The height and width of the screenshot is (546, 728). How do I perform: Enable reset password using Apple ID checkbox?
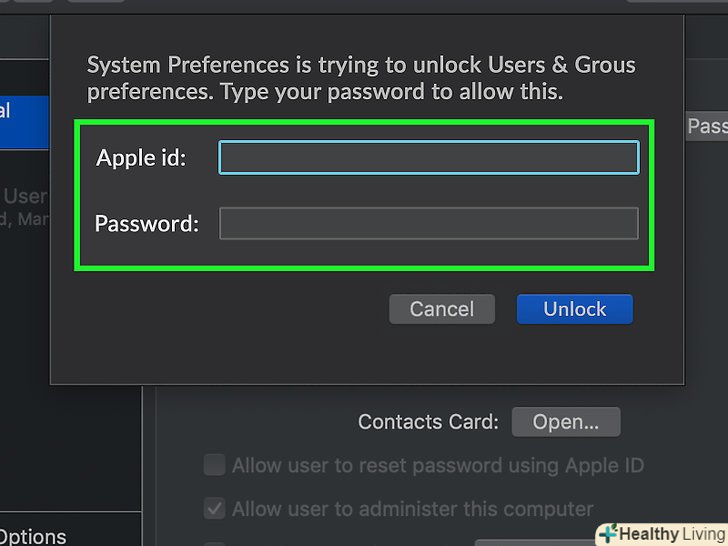(214, 465)
